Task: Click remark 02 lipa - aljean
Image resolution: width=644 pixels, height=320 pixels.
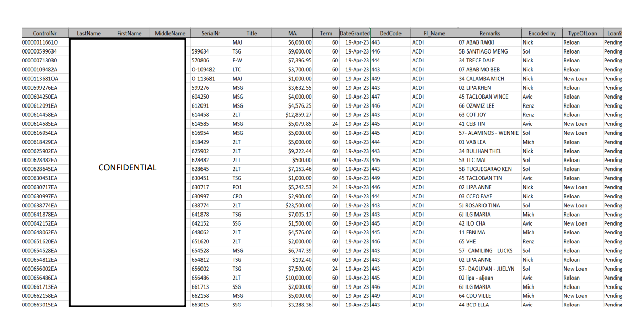Action: click(490, 278)
